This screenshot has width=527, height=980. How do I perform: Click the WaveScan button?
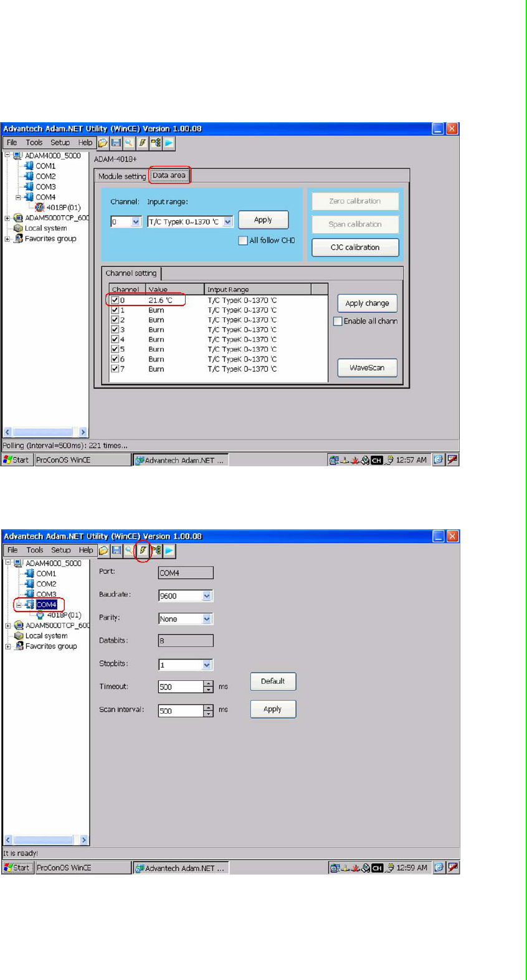[x=367, y=368]
